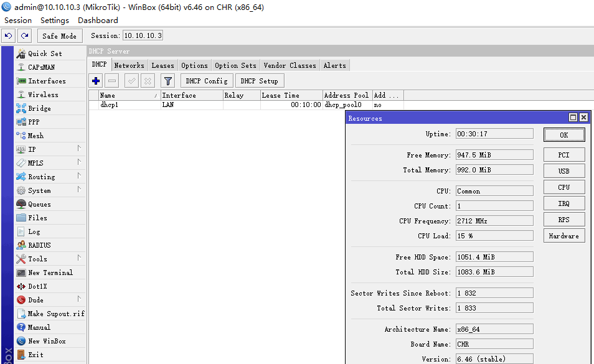This screenshot has height=364, width=594.
Task: Select the DHCP tab
Action: (x=99, y=65)
